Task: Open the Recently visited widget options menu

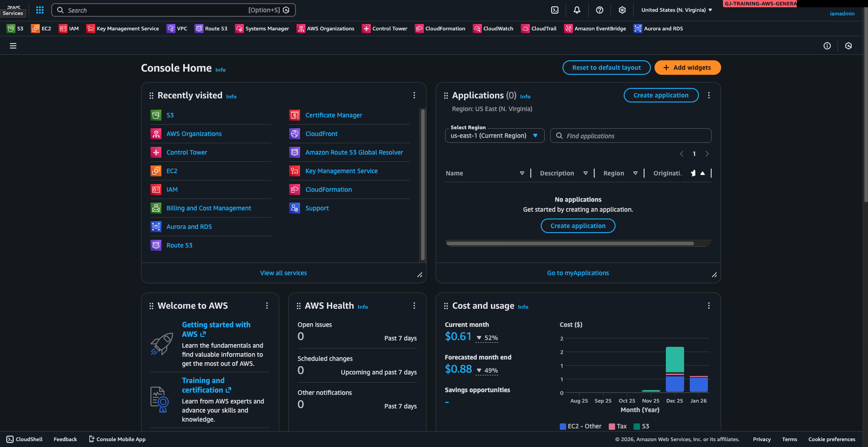Action: [x=414, y=95]
